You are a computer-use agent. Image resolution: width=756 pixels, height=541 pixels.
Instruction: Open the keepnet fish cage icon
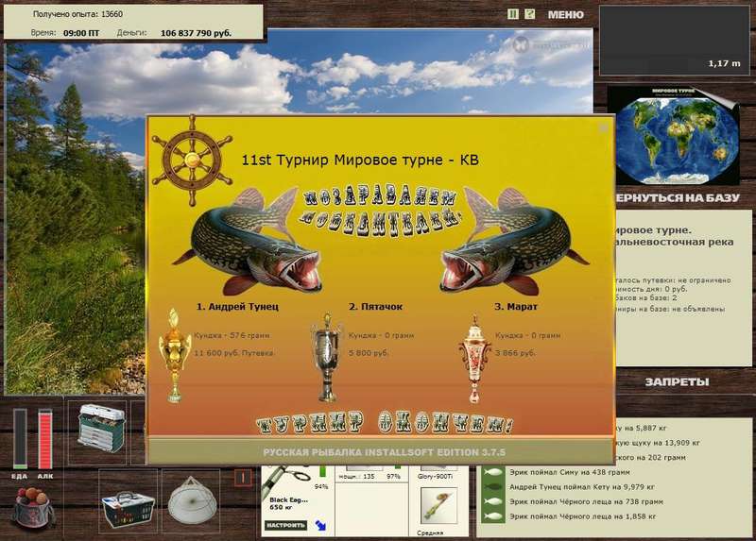pos(192,501)
